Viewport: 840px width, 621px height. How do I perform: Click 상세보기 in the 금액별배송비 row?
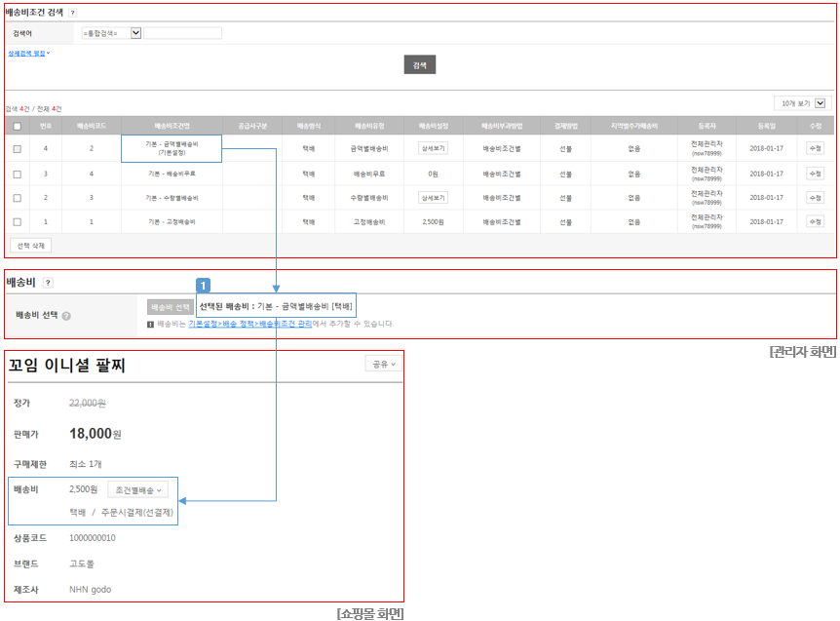pyautogui.click(x=433, y=148)
